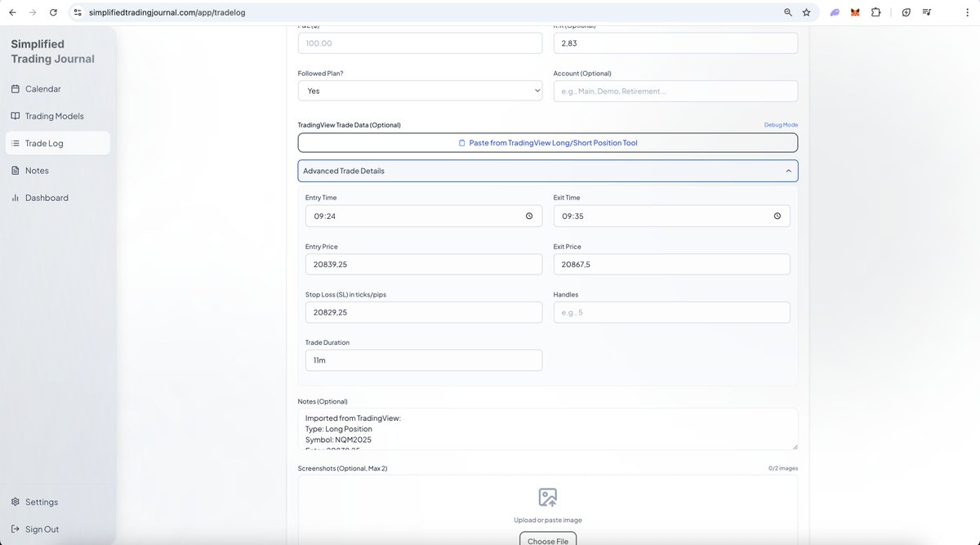Click the Handles input field

pos(671,312)
